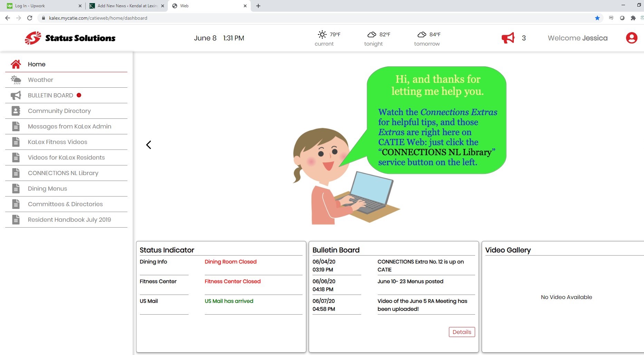
Task: Close the current Web tab
Action: point(245,6)
